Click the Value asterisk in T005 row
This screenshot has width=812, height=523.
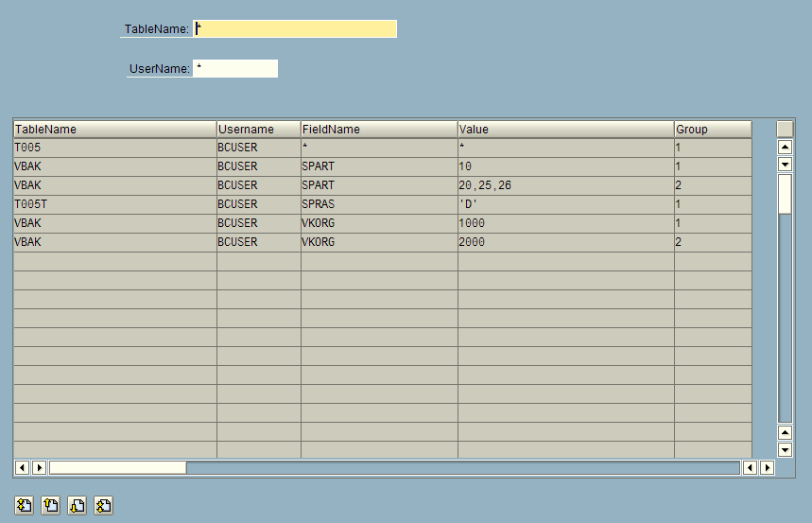pos(566,148)
